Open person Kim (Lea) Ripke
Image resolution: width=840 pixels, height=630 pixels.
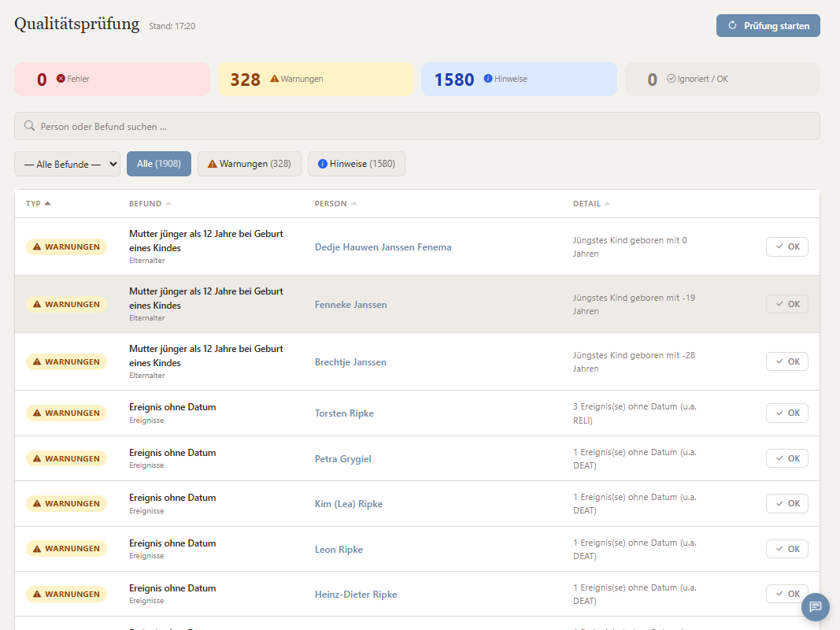349,504
